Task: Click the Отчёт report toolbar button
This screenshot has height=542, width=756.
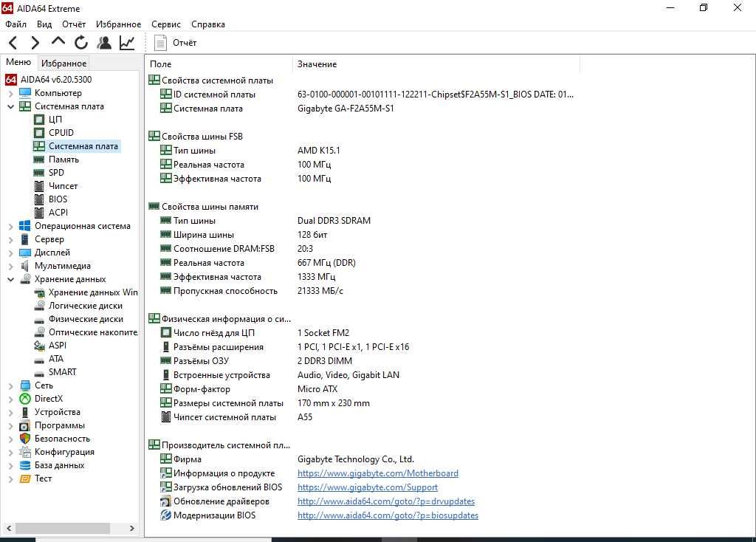Action: click(176, 43)
